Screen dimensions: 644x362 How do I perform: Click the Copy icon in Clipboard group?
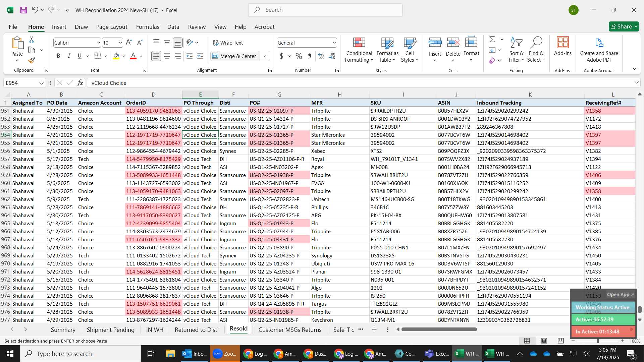[32, 50]
